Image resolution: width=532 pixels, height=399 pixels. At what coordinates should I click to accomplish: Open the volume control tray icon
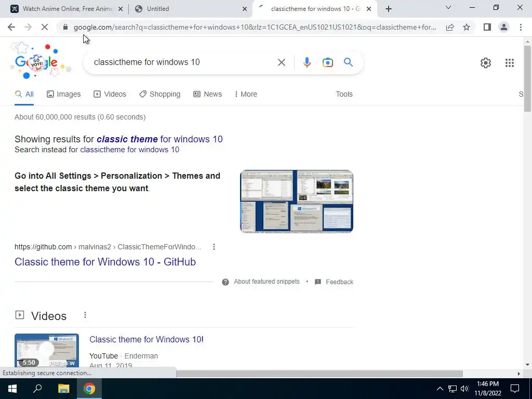464,389
